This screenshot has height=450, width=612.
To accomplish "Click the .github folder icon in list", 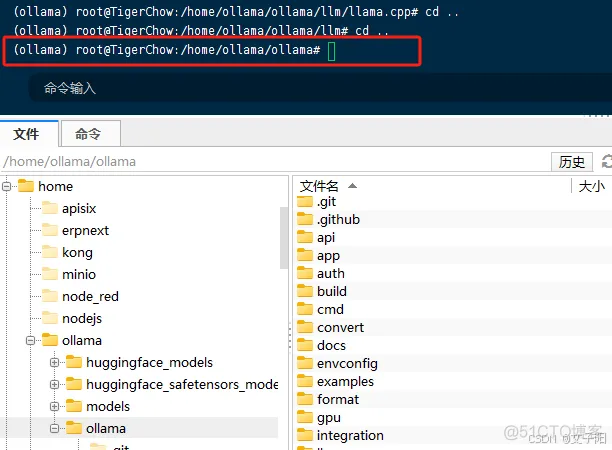I will tap(305, 219).
